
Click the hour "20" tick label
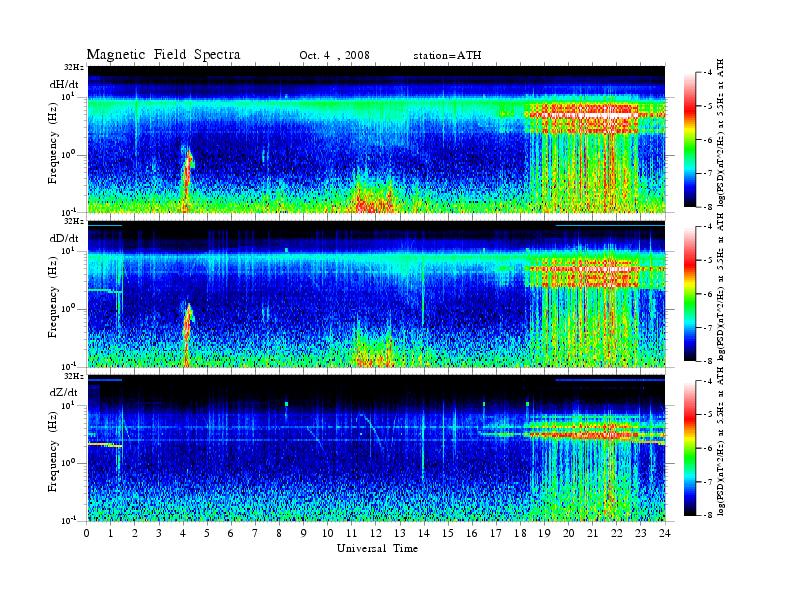(x=569, y=534)
